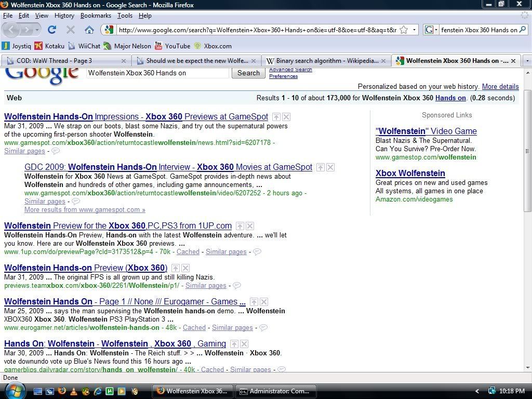The width and height of the screenshot is (532, 399).
Task: Open the File menu
Action: click(x=8, y=16)
